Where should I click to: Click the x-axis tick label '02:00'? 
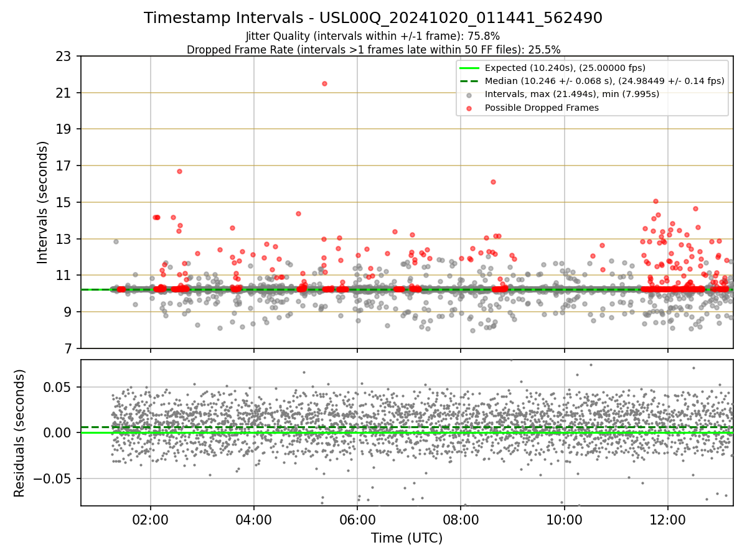pos(150,520)
